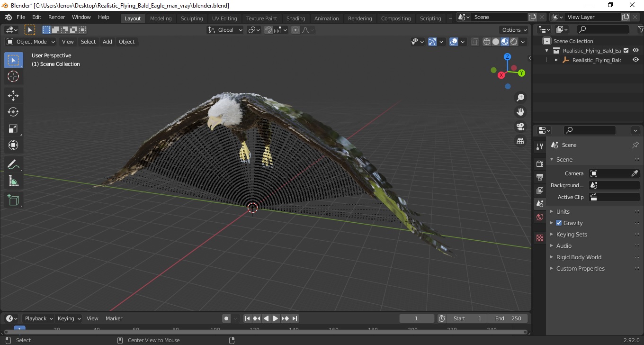The height and width of the screenshot is (345, 644).
Task: Toggle the Gravity checkbox
Action: click(559, 223)
